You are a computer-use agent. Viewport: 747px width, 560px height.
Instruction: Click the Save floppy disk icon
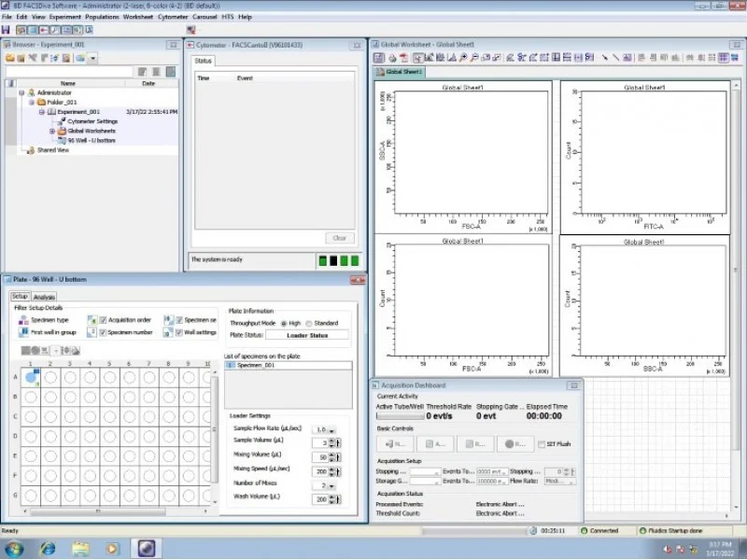pos(7,30)
